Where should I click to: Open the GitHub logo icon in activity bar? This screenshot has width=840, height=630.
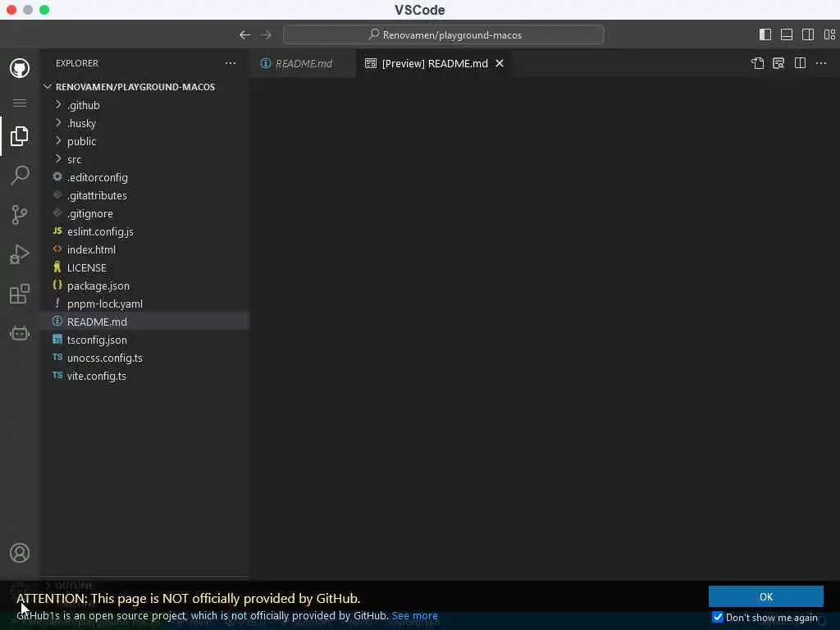point(20,68)
